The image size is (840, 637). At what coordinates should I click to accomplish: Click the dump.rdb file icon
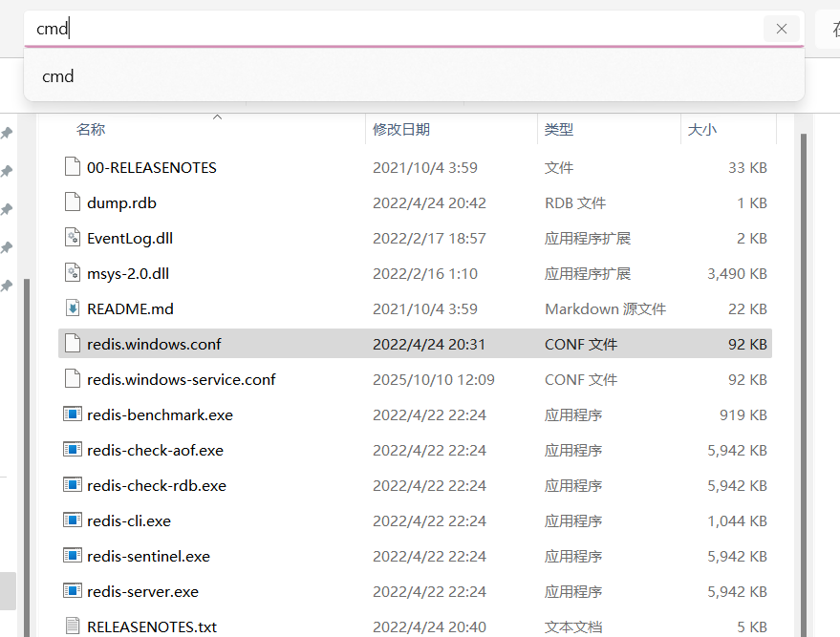[x=73, y=202]
